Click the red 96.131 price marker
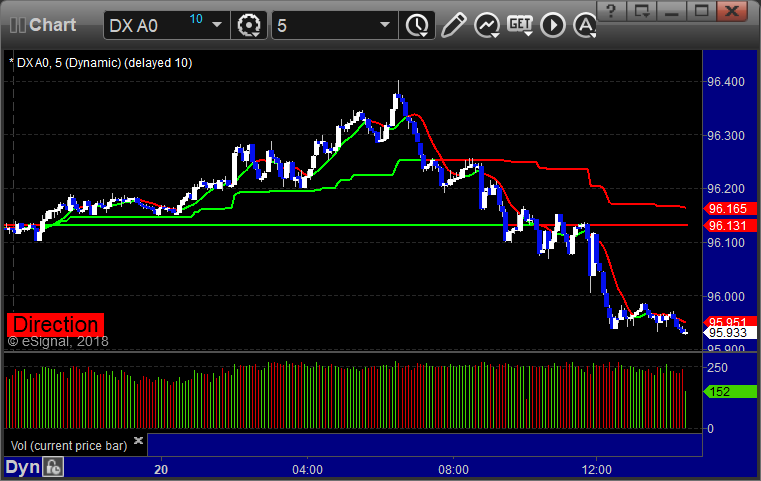 point(729,226)
